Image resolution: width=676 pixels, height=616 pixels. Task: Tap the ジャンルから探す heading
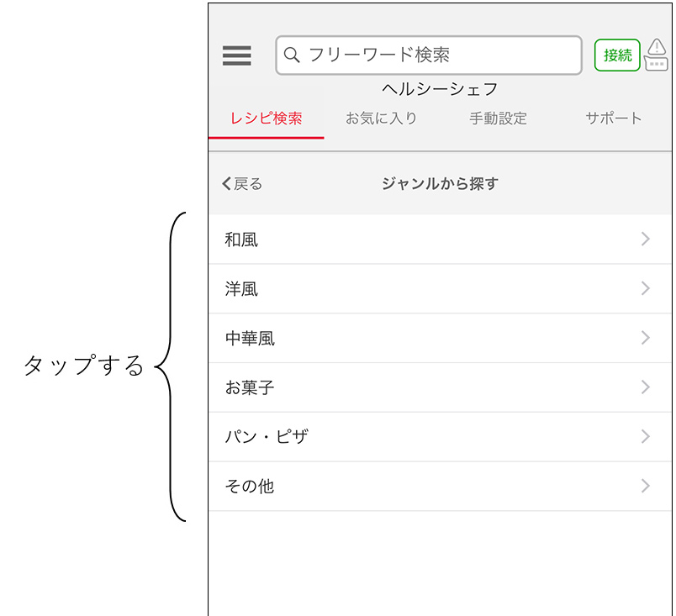pos(440,184)
